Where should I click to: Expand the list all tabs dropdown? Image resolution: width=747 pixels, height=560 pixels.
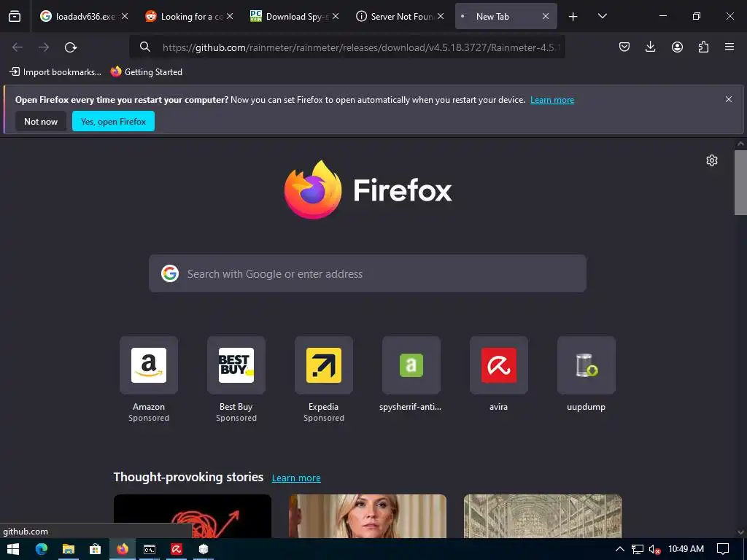tap(602, 16)
